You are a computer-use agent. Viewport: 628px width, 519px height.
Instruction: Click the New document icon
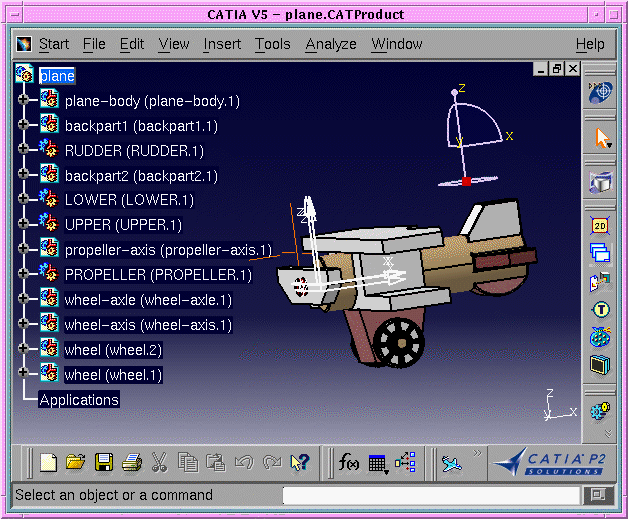[48, 462]
